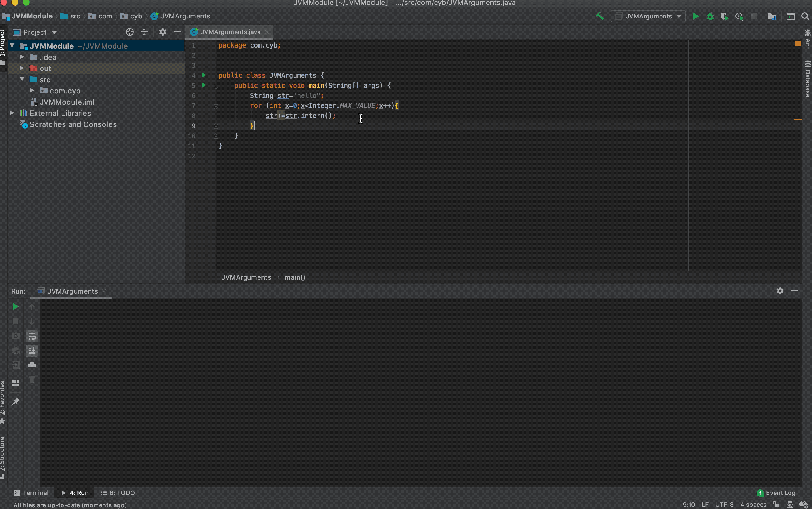Viewport: 812px width, 509px height.
Task: Expand External Libraries node
Action: tap(12, 113)
